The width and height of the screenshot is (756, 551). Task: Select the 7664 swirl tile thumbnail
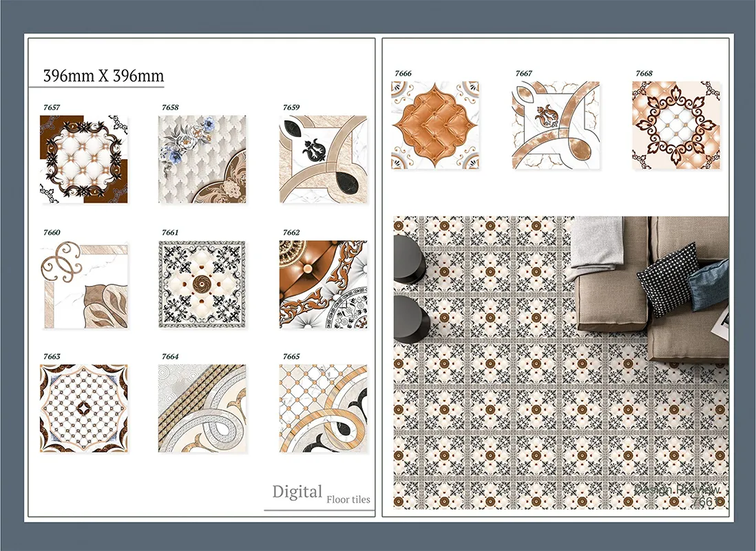(x=202, y=408)
